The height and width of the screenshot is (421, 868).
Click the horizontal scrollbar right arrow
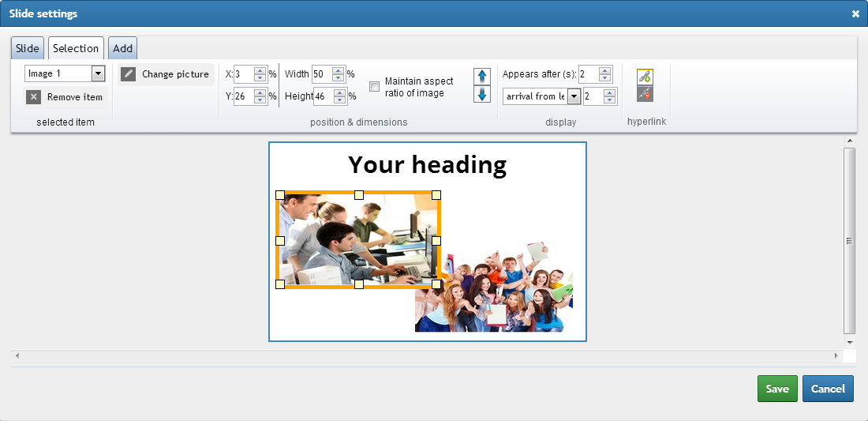pyautogui.click(x=836, y=355)
